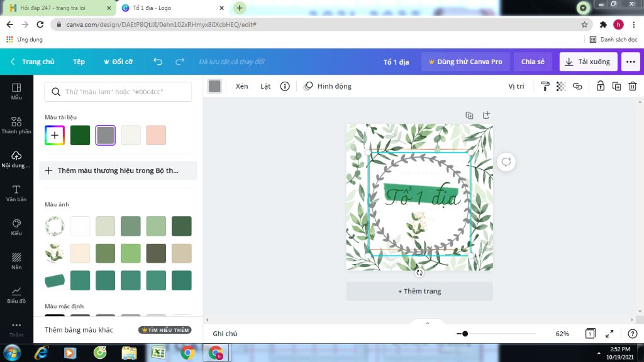Click Thêm trang add page button
This screenshot has height=362, width=644.
(419, 291)
